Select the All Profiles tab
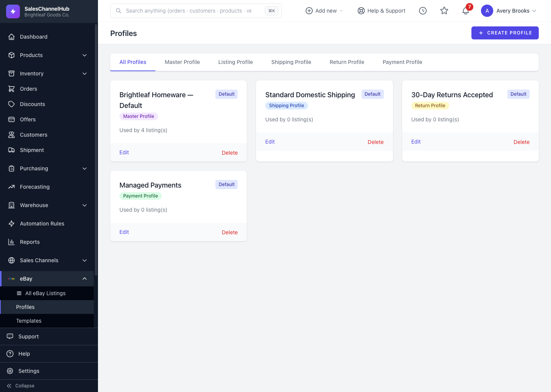Screen dimensions: 551x392 pyautogui.click(x=133, y=62)
